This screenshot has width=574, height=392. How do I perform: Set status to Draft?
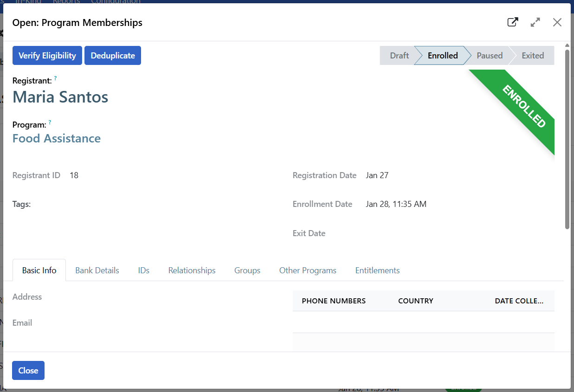(x=399, y=56)
